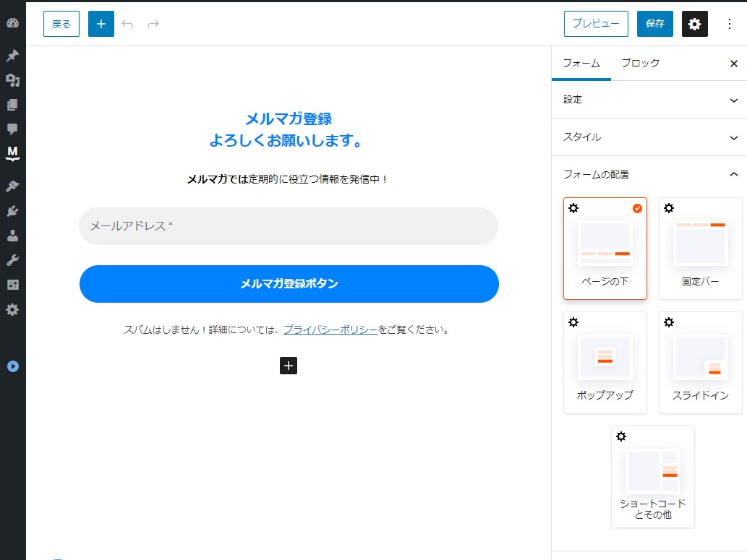Screen dimensions: 747x560
Task: Click the gear icon on the 固定バー card
Action: point(669,208)
